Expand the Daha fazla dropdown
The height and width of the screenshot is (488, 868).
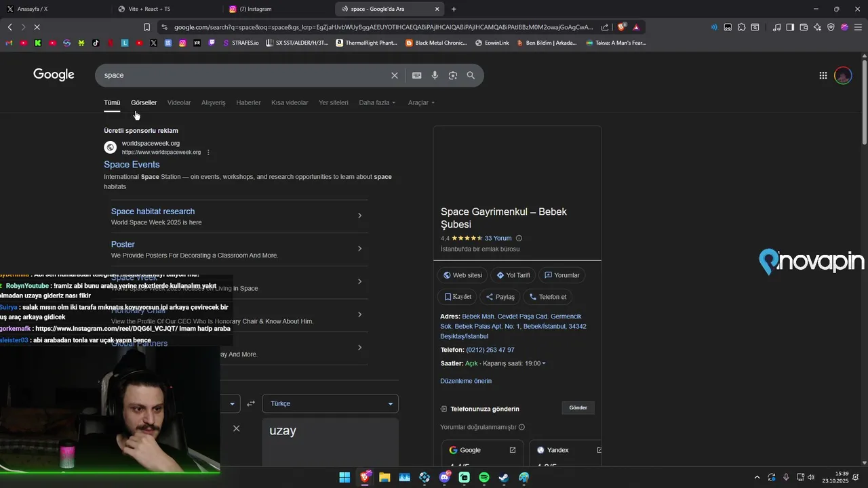pos(377,102)
